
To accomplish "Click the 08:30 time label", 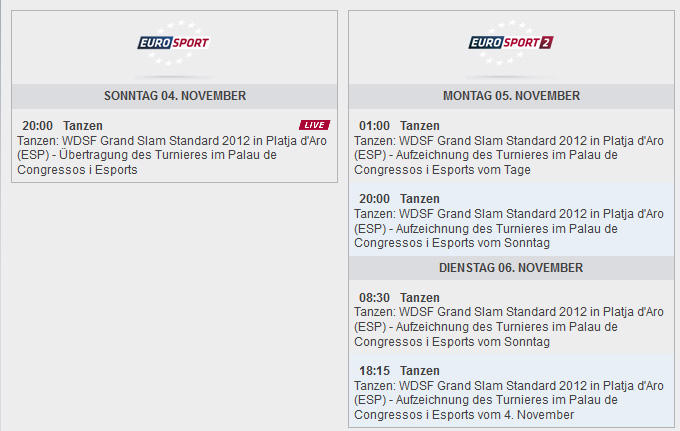I will coord(375,298).
